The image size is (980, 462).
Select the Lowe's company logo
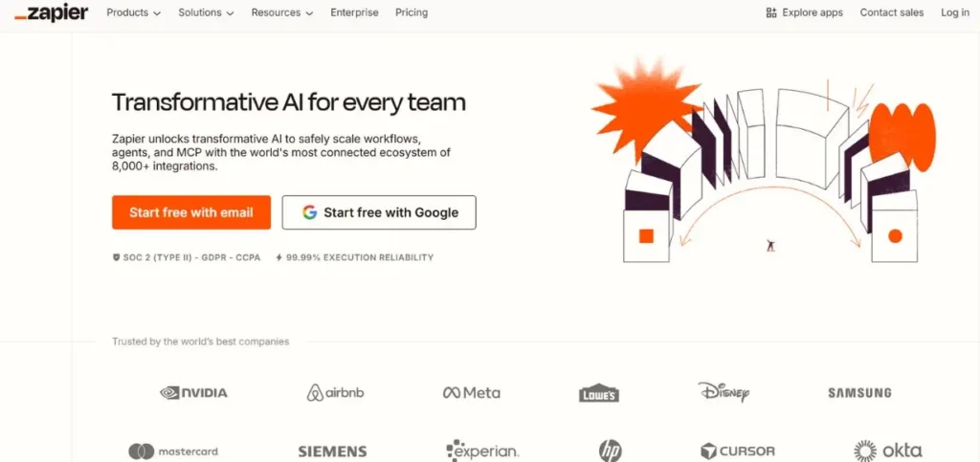[x=599, y=393]
